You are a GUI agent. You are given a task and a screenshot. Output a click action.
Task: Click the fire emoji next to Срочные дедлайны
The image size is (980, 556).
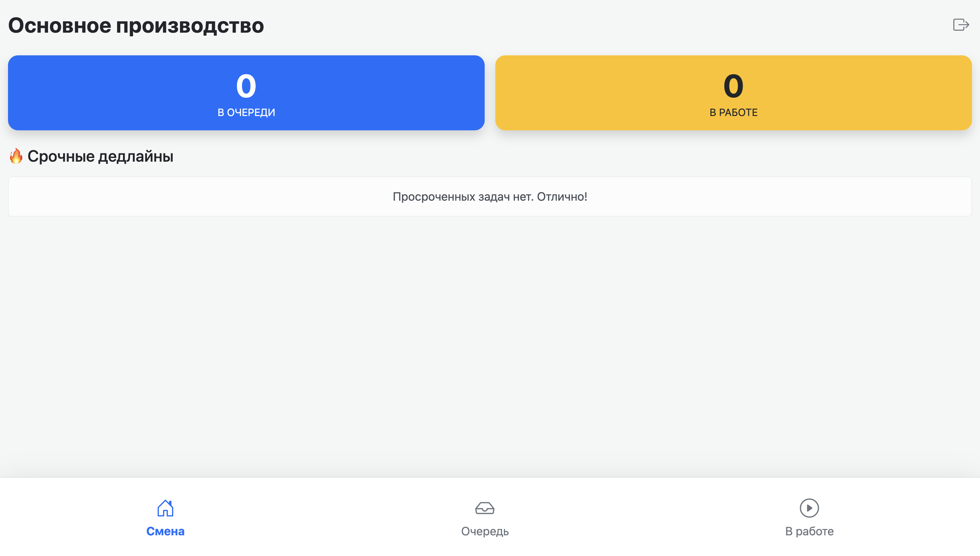16,156
